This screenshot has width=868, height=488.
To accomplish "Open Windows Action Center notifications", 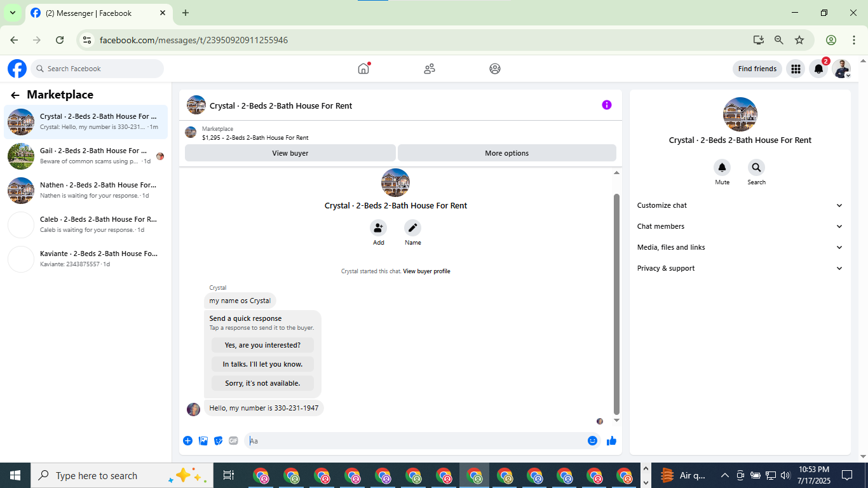I will tap(847, 475).
